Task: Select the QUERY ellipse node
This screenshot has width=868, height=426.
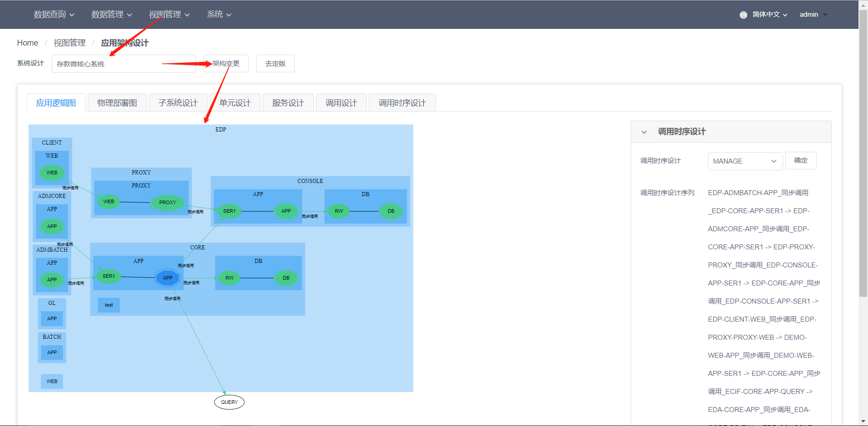Action: (229, 402)
